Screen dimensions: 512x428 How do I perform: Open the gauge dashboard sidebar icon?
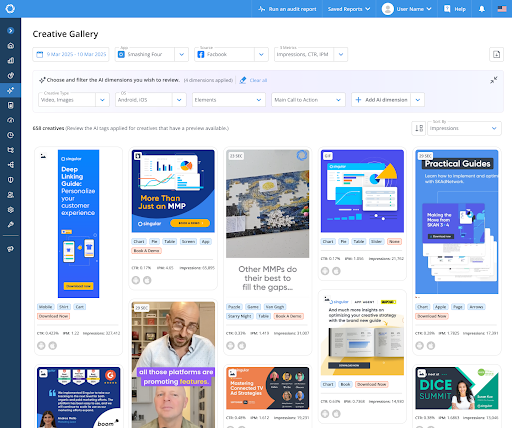click(x=10, y=120)
